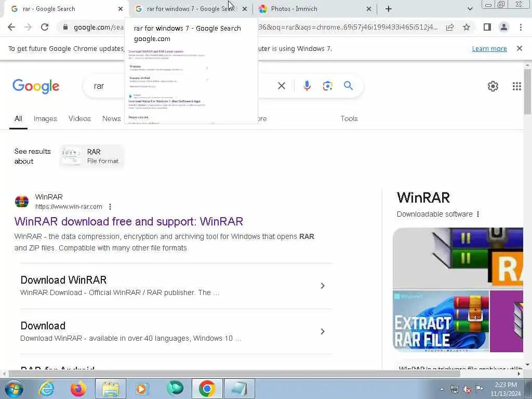Click the horizontal page scrollbar
532x399 pixels.
point(234,374)
